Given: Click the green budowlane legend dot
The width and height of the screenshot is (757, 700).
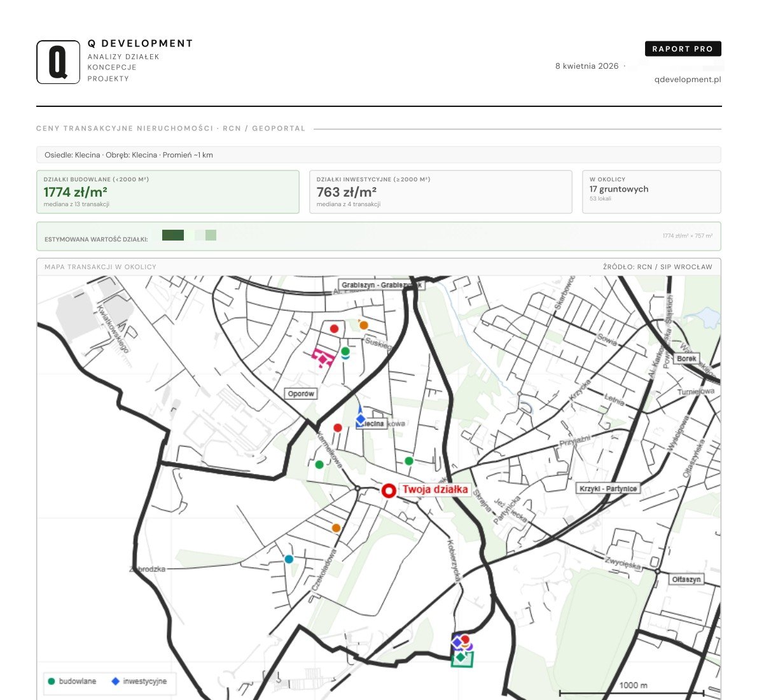Looking at the screenshot, I should (x=51, y=681).
